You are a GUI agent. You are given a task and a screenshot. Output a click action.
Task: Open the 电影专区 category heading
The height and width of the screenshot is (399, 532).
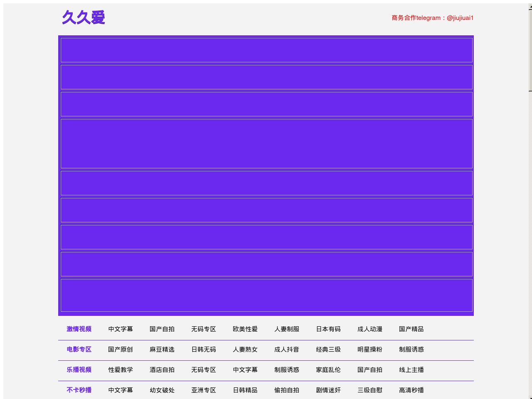click(79, 349)
